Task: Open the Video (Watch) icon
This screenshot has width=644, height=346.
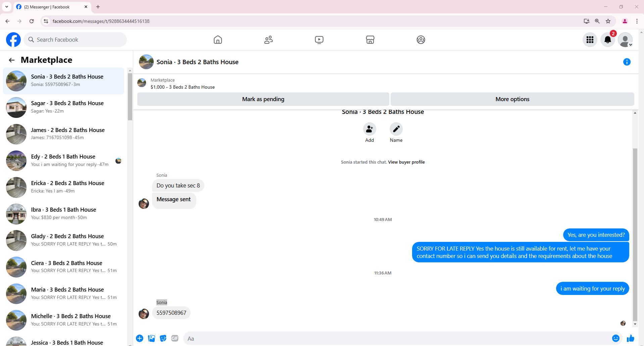Action: [x=319, y=40]
